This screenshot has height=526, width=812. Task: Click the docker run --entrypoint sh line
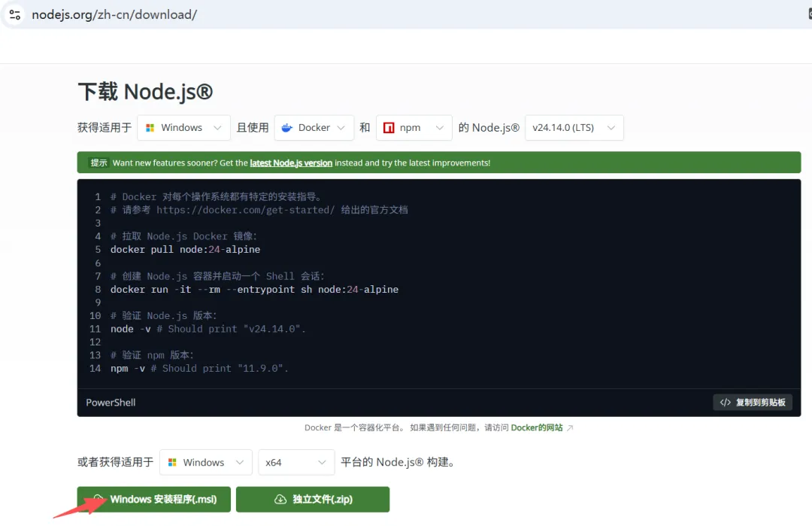coord(254,289)
